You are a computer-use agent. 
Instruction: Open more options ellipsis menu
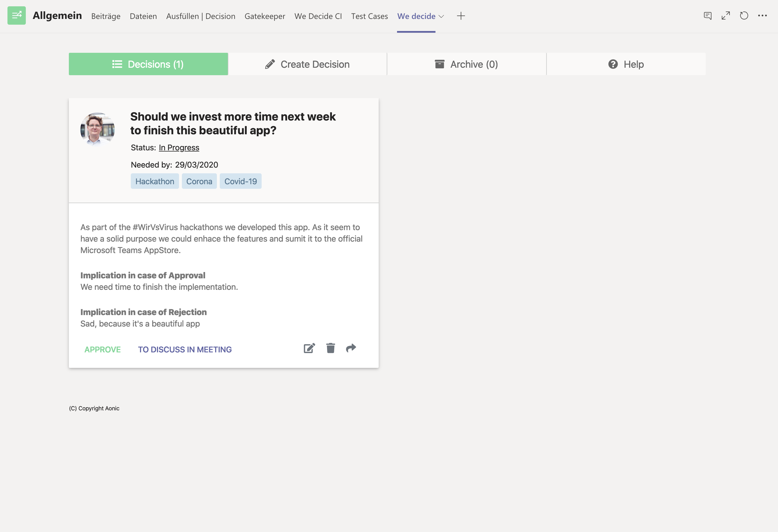click(x=762, y=16)
